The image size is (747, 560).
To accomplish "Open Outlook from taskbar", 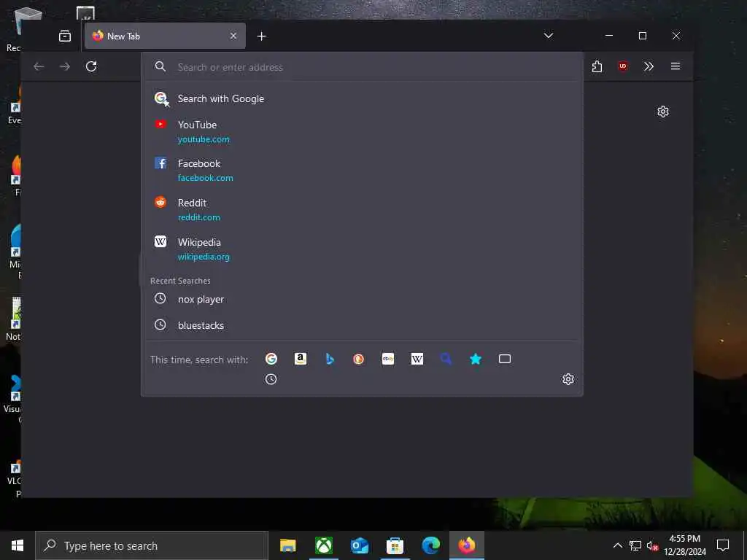I will tap(359, 545).
